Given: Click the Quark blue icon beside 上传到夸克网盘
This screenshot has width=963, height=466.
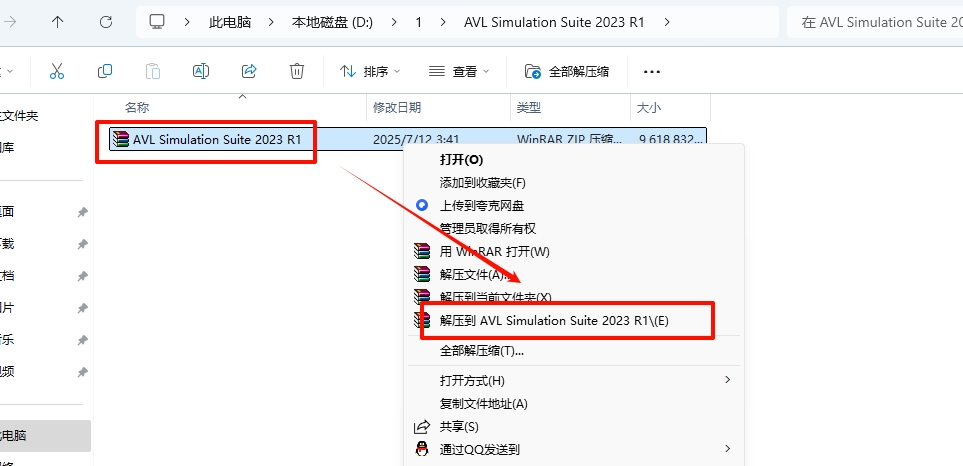Looking at the screenshot, I should [422, 205].
